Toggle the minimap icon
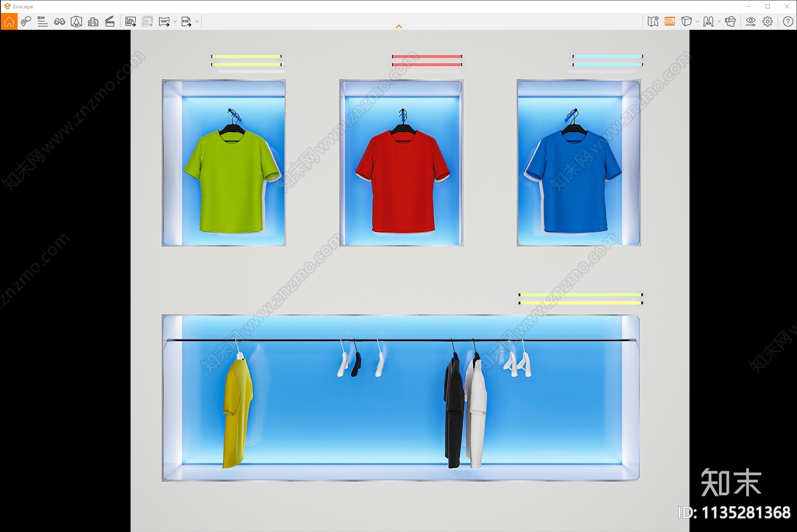The width and height of the screenshot is (797, 532). [653, 21]
